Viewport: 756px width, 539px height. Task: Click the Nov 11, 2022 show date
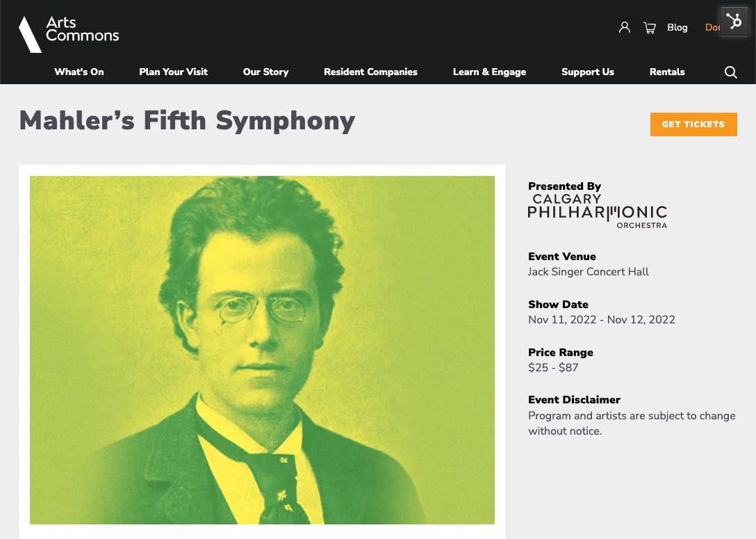[562, 320]
